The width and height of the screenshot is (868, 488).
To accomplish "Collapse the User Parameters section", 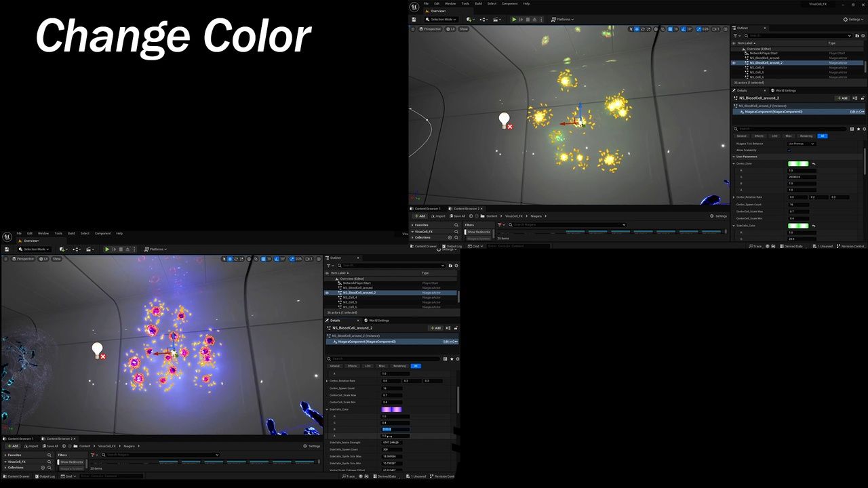I will tap(734, 157).
